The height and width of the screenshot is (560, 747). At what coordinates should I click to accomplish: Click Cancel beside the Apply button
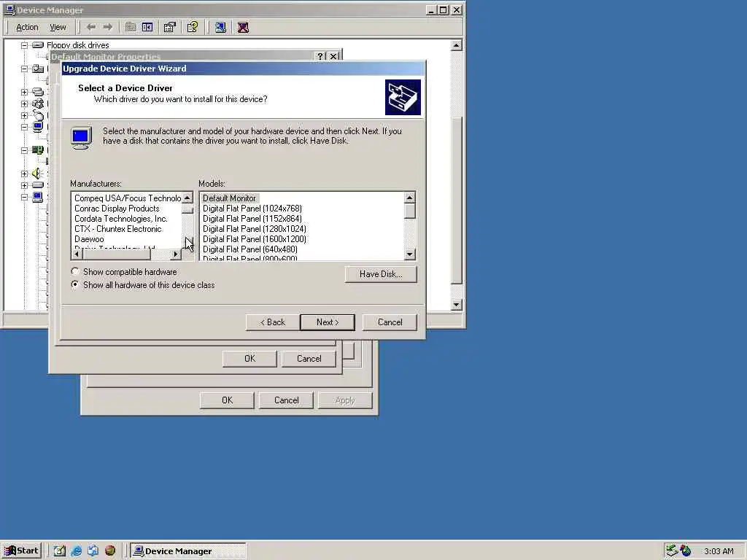point(286,400)
